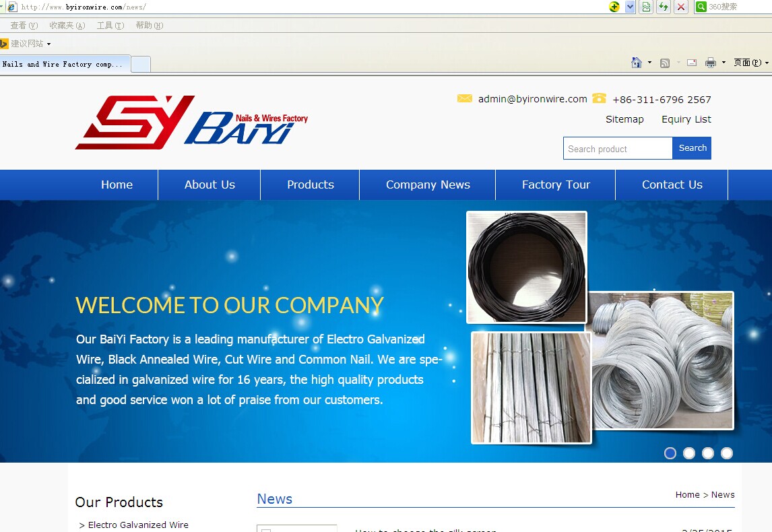Select the last banner slide indicator
Screen dimensions: 772x532
tap(727, 453)
